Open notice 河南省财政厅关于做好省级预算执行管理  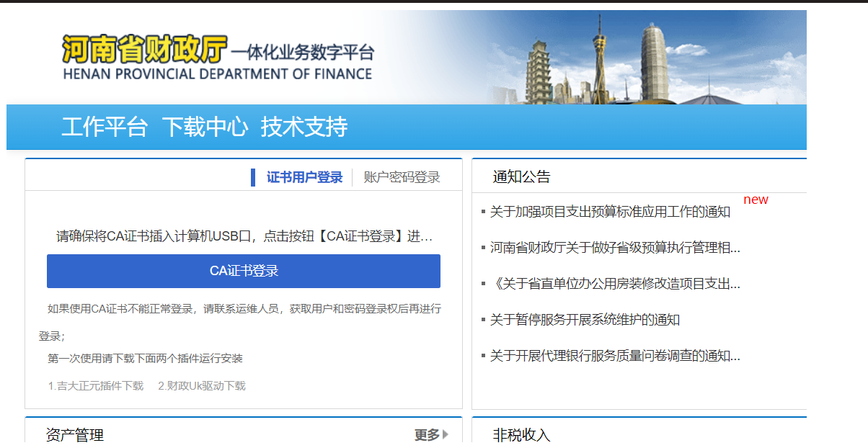(x=615, y=248)
